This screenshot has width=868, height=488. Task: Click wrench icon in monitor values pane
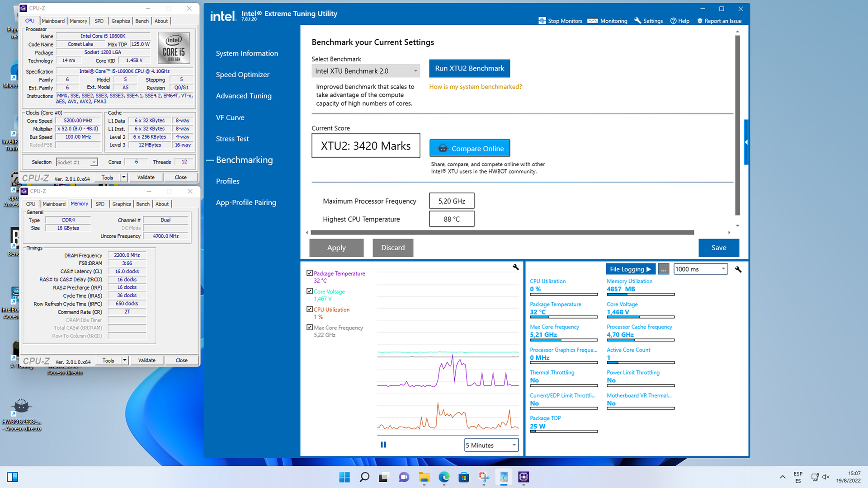(738, 269)
